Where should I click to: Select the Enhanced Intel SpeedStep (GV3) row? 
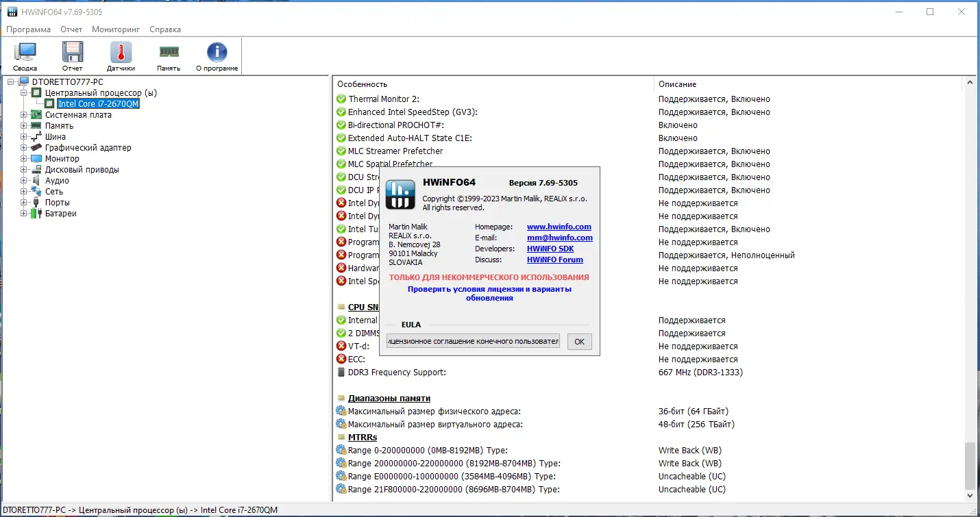click(x=649, y=112)
